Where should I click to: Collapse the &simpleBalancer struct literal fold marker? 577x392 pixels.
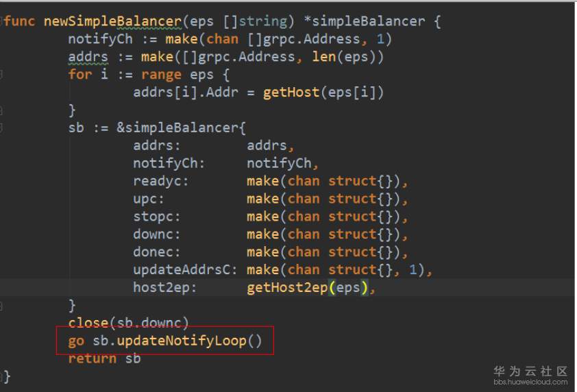[1, 127]
